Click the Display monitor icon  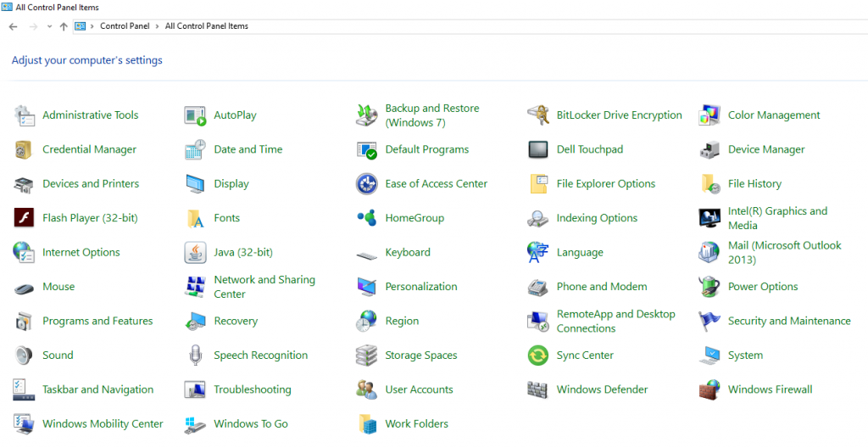(x=195, y=184)
